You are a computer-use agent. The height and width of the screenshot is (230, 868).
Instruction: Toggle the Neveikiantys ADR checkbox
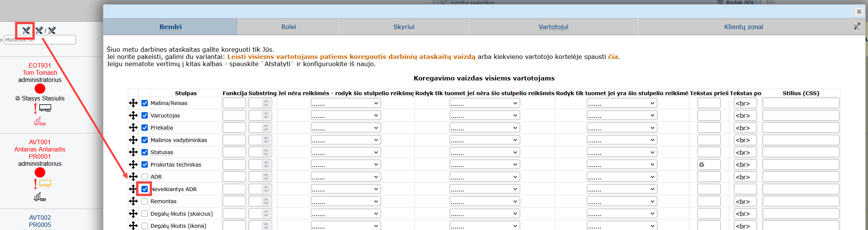(x=145, y=189)
